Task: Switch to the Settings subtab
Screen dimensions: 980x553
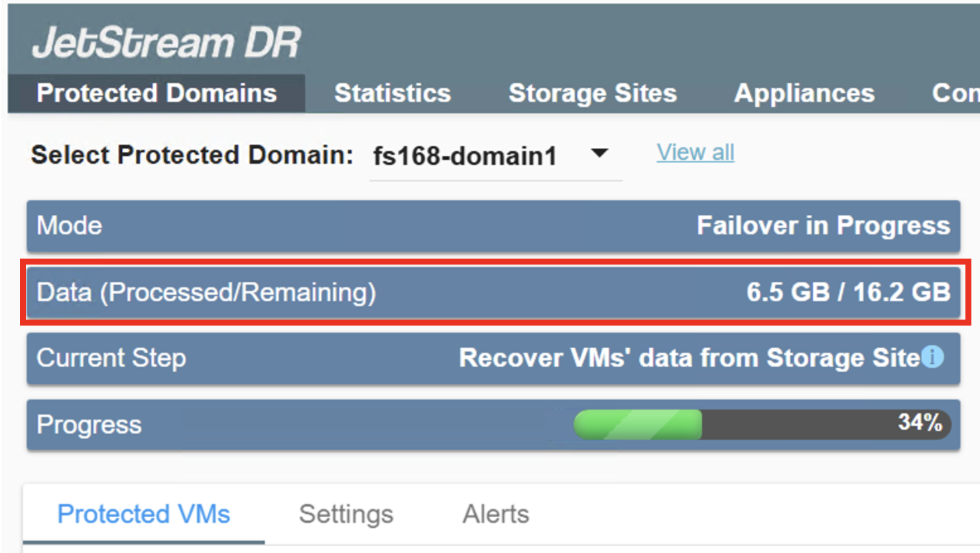Action: pos(346,515)
